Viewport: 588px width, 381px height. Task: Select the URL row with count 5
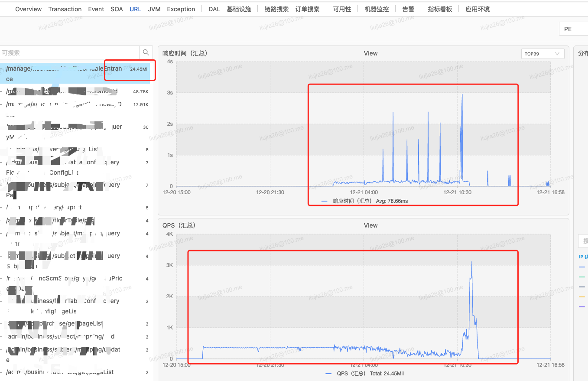coord(75,208)
